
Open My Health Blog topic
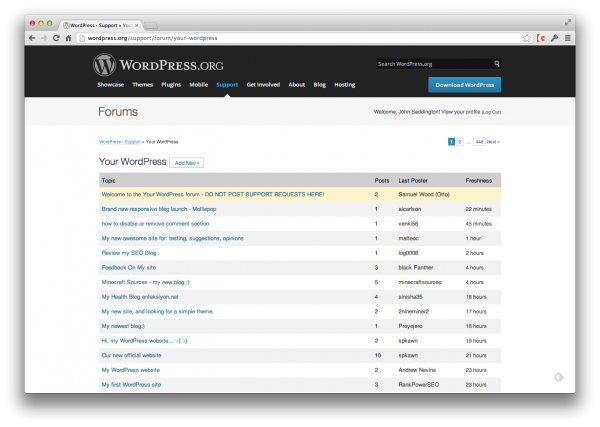140,297
